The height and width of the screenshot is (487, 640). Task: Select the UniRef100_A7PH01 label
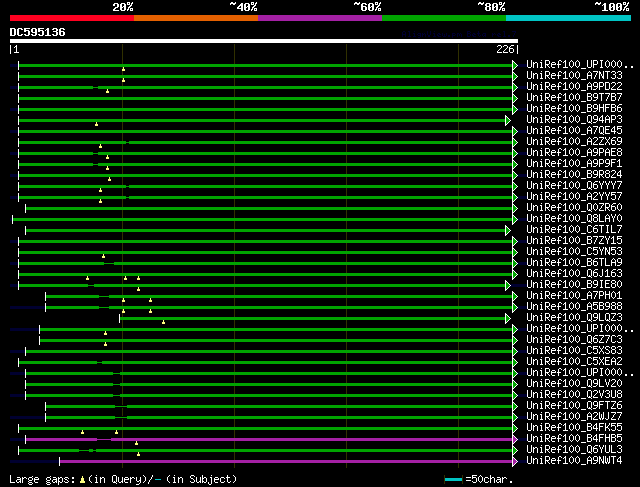(x=574, y=296)
